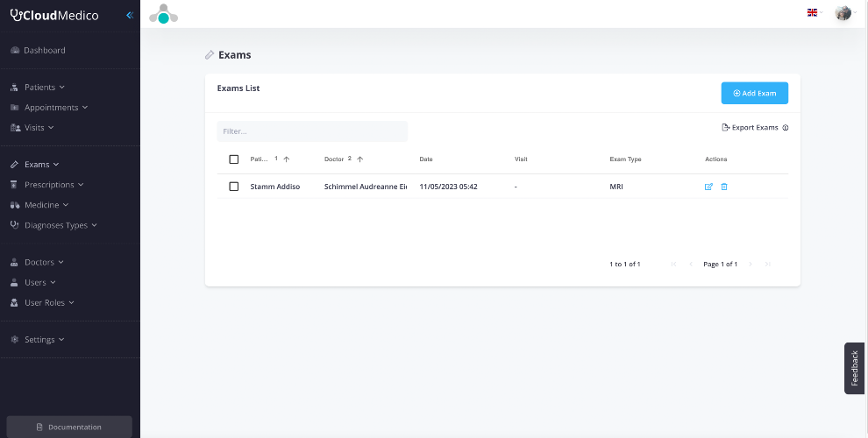Toggle select-all checkbox in table header
The image size is (868, 438).
(x=233, y=159)
